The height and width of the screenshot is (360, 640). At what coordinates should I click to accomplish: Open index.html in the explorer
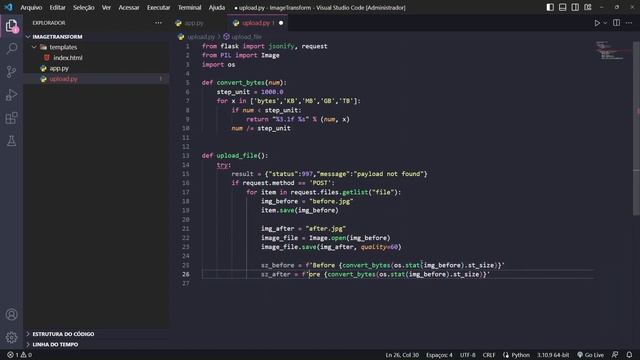pos(68,58)
